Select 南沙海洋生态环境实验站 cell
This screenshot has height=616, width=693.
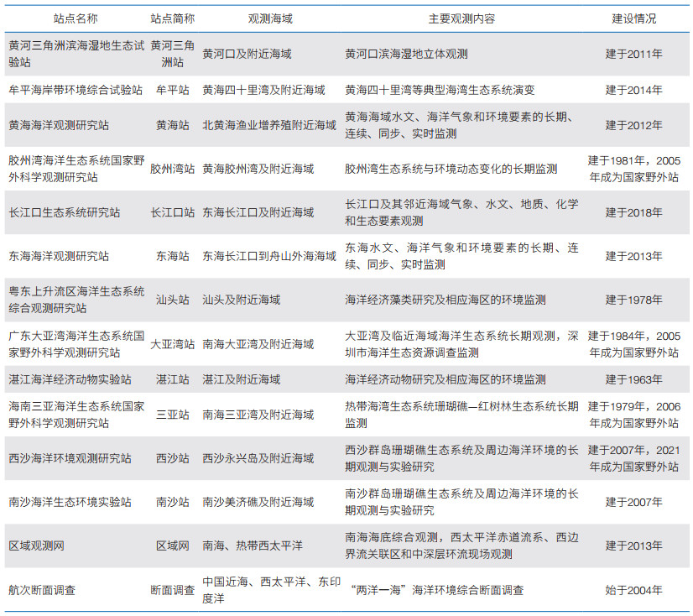(x=70, y=502)
